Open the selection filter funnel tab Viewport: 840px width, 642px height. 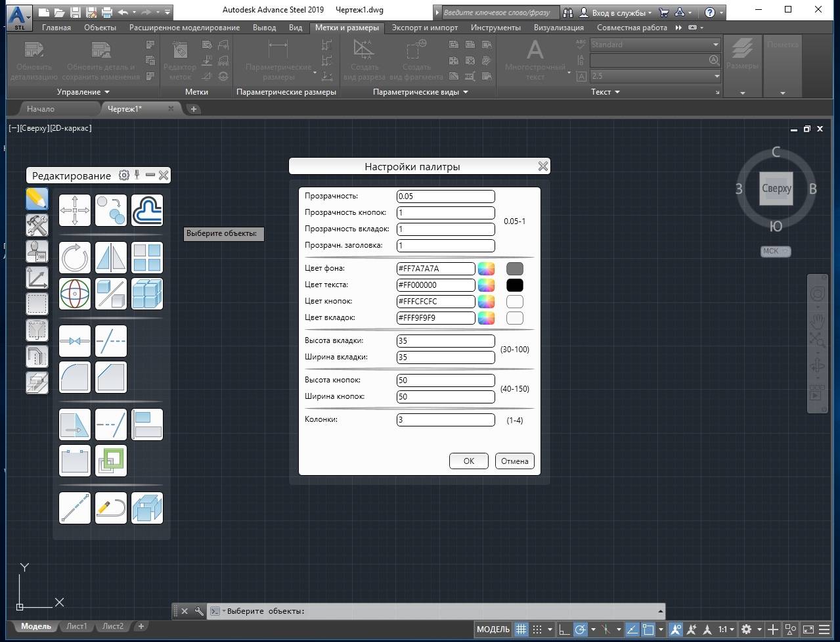point(37,331)
